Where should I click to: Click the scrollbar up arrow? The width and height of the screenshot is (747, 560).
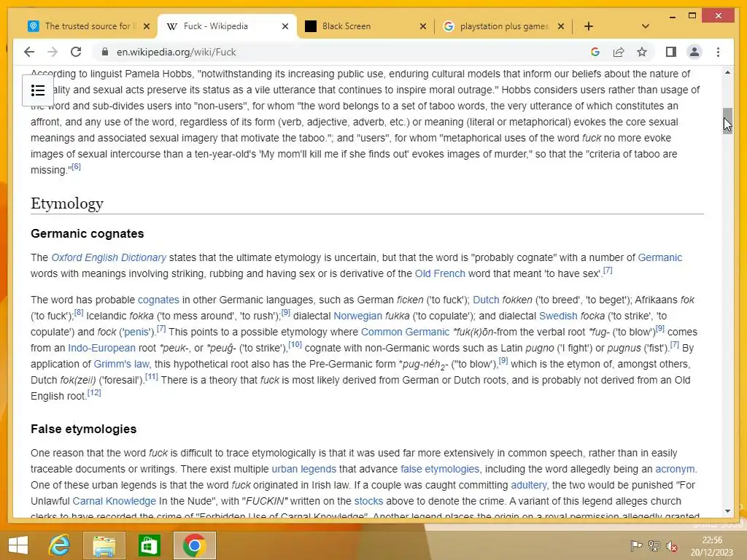(x=727, y=72)
